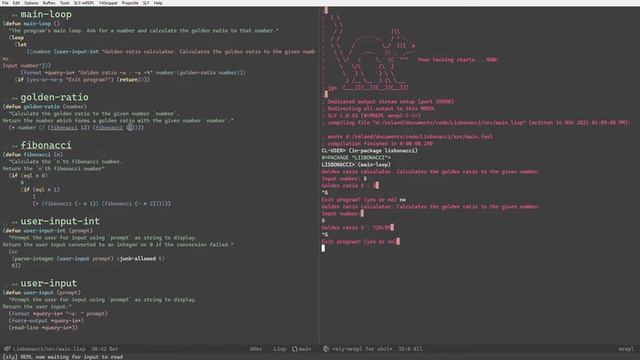Screen dimensions: 640x360
Task: Open the Projectile menu
Action: [130, 3]
